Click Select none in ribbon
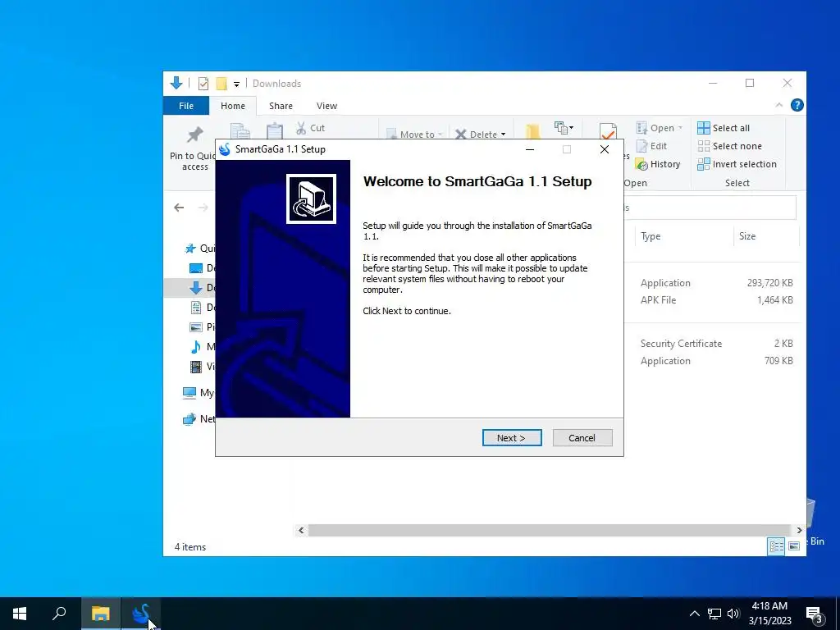This screenshot has height=630, width=840. 729,146
